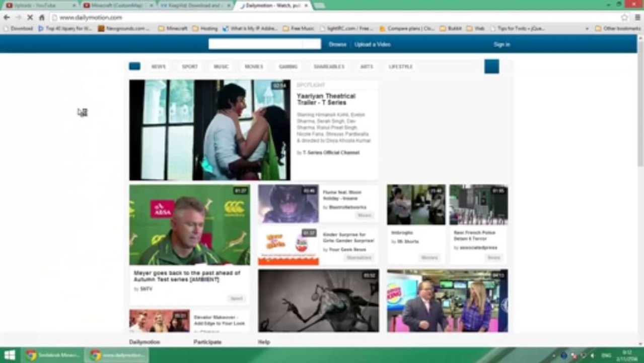Image resolution: width=644 pixels, height=363 pixels.
Task: Go to the browser home page
Action: 42,17
